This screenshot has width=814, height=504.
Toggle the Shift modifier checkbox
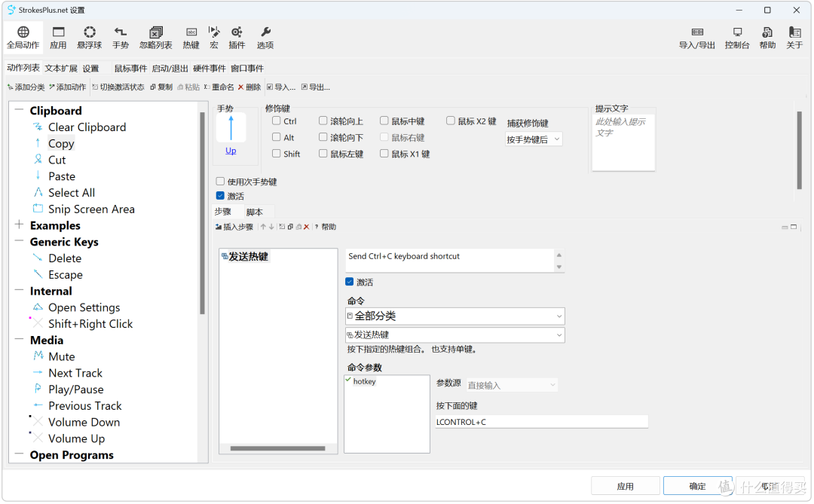click(x=277, y=154)
